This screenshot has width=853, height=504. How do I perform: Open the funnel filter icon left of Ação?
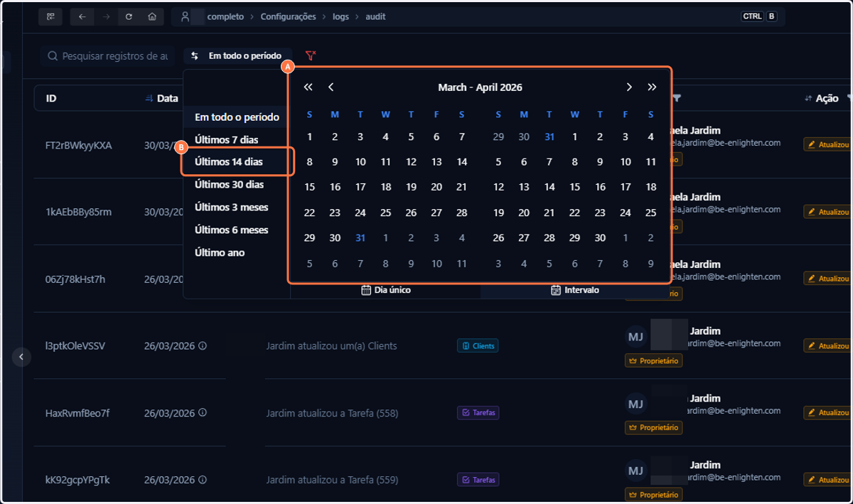pos(677,98)
